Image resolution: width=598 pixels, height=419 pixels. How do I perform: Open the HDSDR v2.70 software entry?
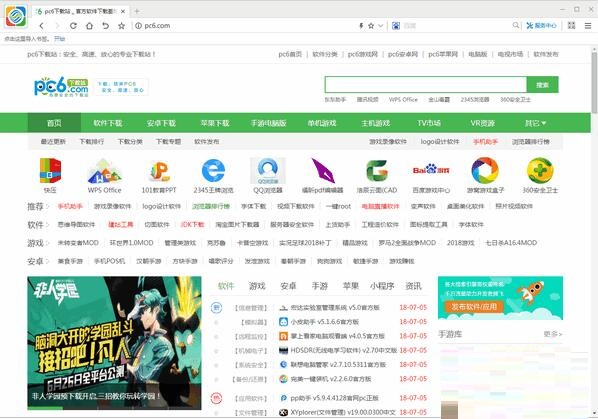tap(344, 350)
